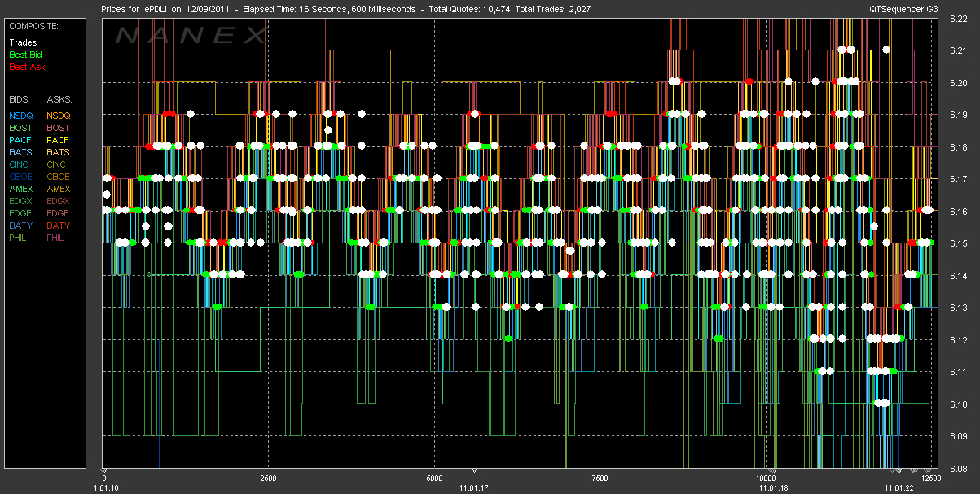
Task: Click the 6.13 price axis label
Action: click(x=957, y=308)
